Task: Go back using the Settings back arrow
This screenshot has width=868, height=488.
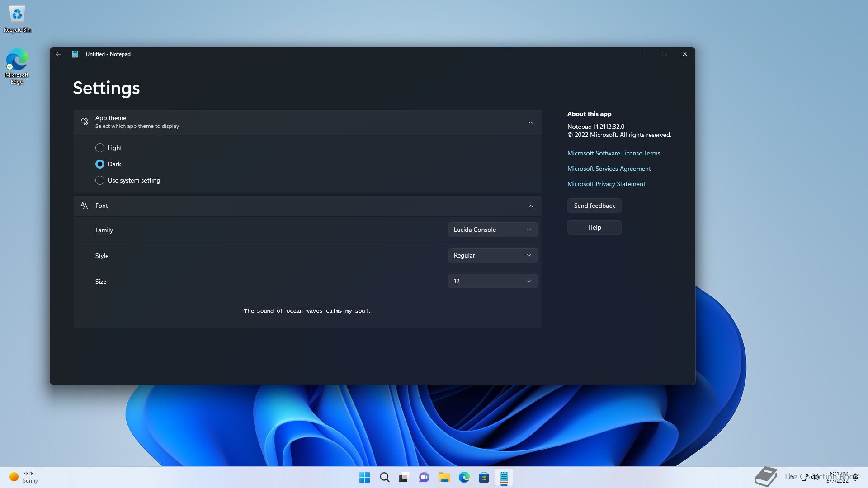Action: (59, 54)
